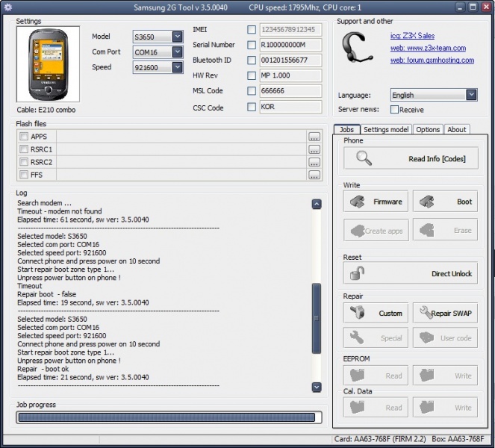Click the log scrollbar thumb
Screen dimensions: 495x448
pyautogui.click(x=317, y=318)
